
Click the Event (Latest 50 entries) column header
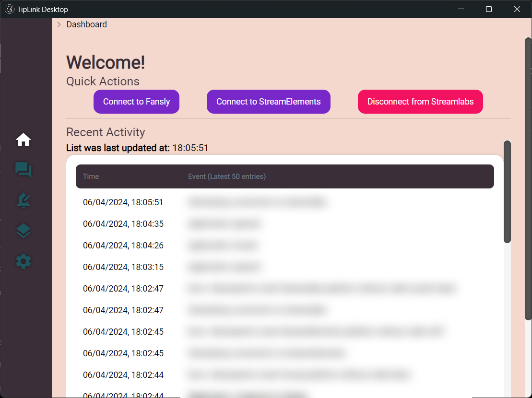tap(227, 176)
